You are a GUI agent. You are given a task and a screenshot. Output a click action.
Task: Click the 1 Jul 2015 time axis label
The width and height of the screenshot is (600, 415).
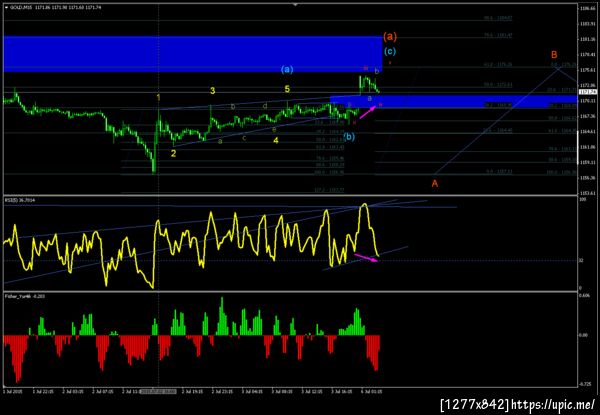coord(11,392)
